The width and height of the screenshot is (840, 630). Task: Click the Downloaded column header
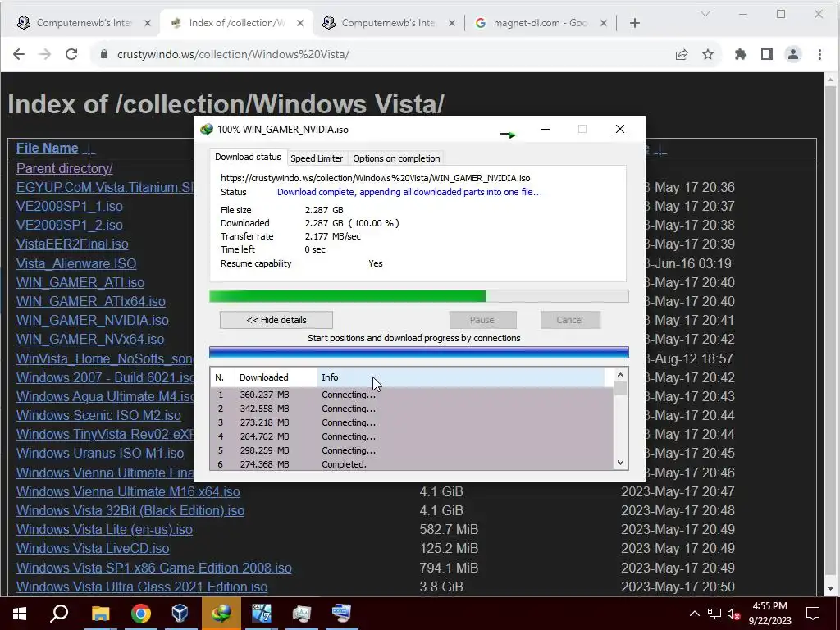coord(276,377)
